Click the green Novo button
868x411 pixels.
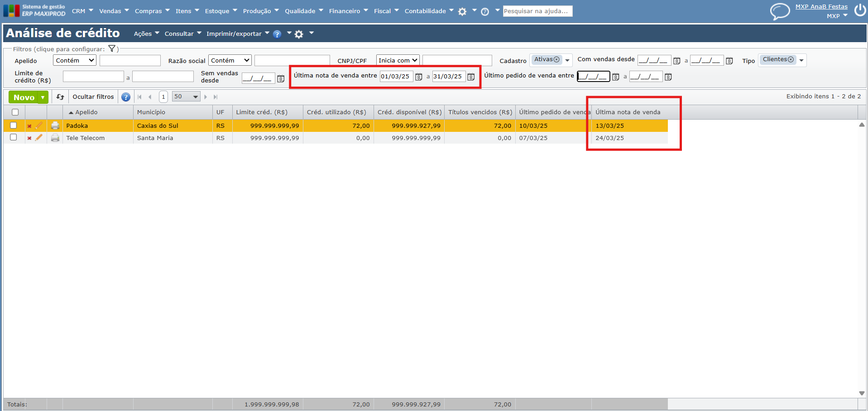point(24,97)
